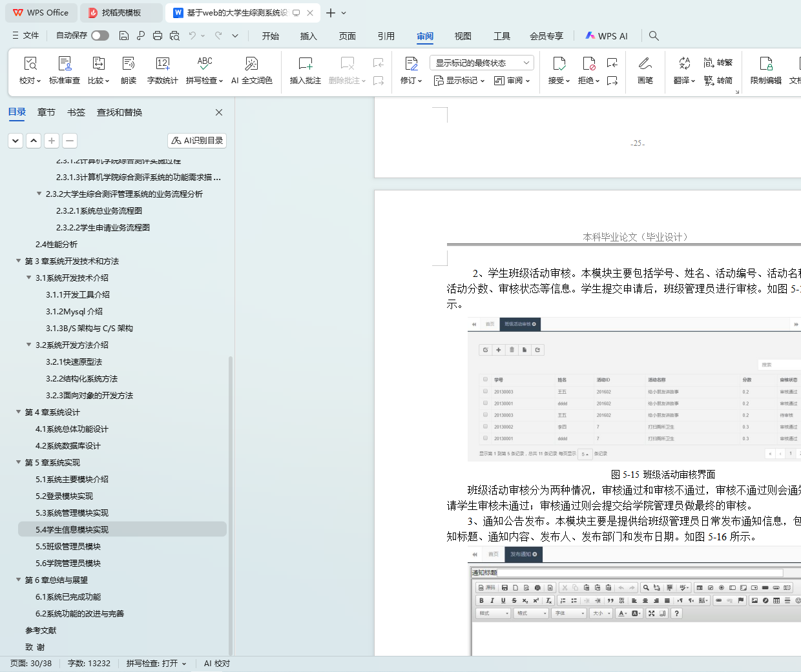This screenshot has width=801, height=672.
Task: Collapse 3.2系统开发方法介绍 section
Action: pos(29,345)
